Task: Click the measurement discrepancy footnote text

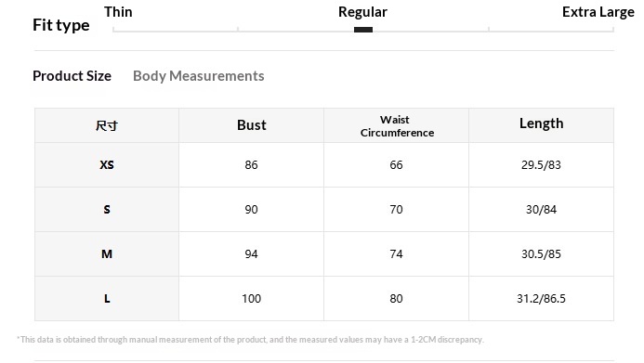Action: (250, 340)
